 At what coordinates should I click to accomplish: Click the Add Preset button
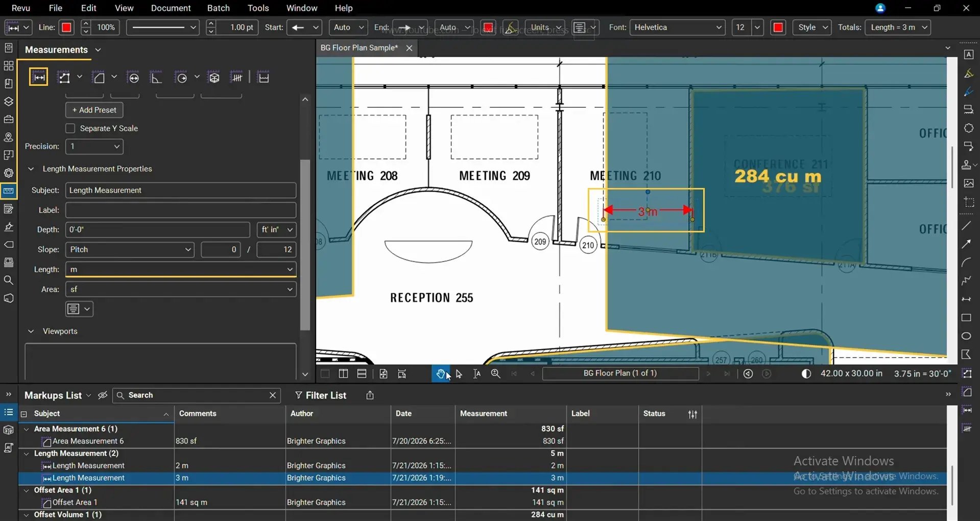pos(94,110)
